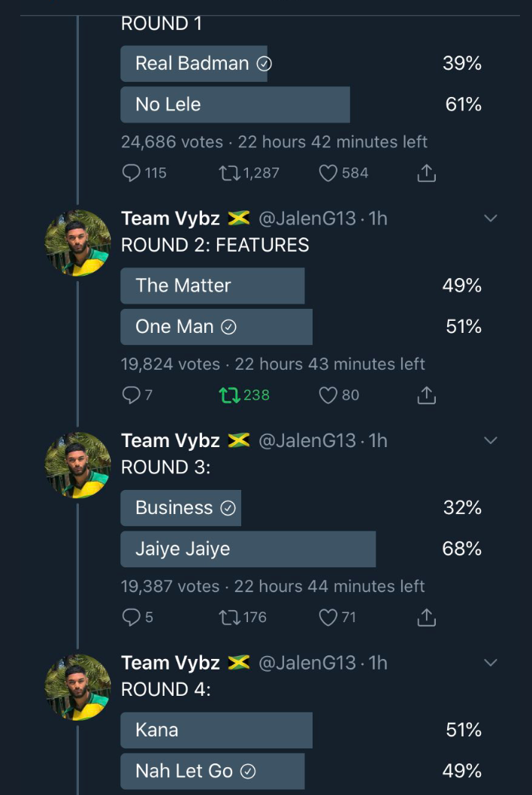Like the Round 2 Features poll tweet
This screenshot has width=532, height=795.
tap(328, 394)
